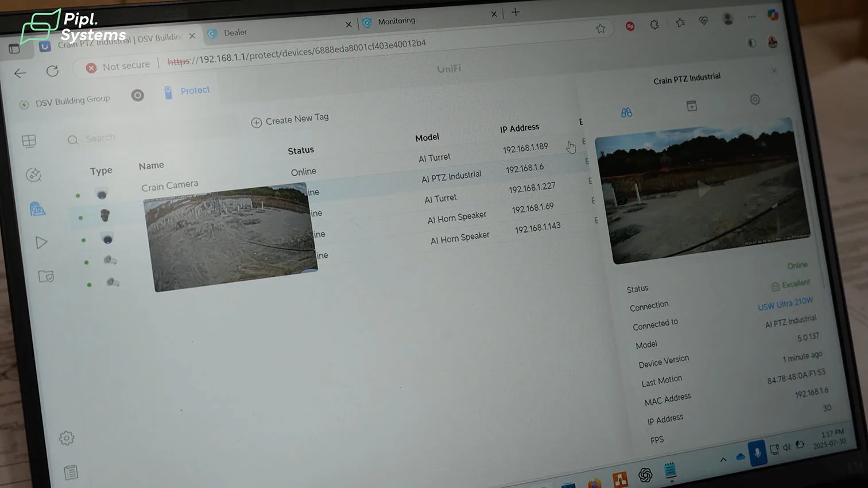The height and width of the screenshot is (488, 868).
Task: Open a new browser tab with plus
Action: point(516,12)
